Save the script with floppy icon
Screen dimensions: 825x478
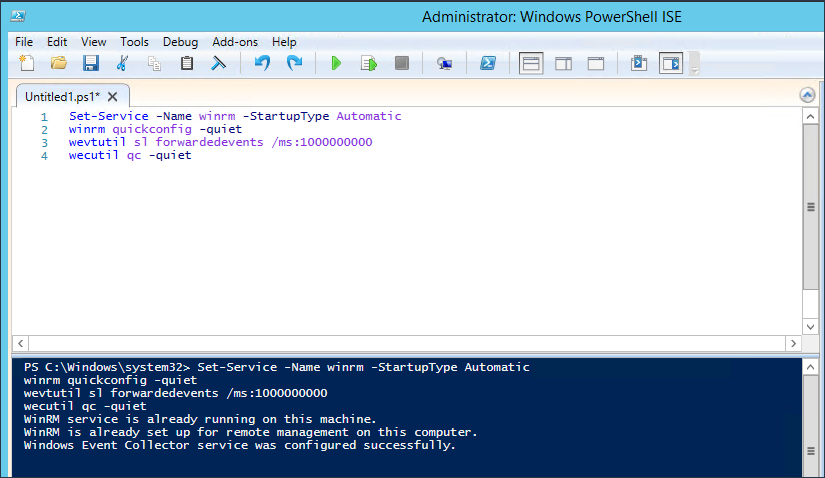tap(90, 63)
